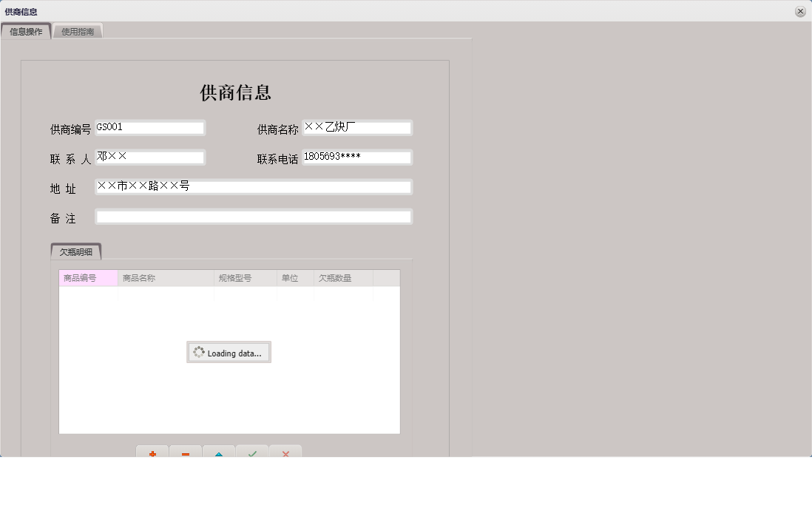The width and height of the screenshot is (812, 508).
Task: Click the orange minus icon to delete a row
Action: [185, 453]
